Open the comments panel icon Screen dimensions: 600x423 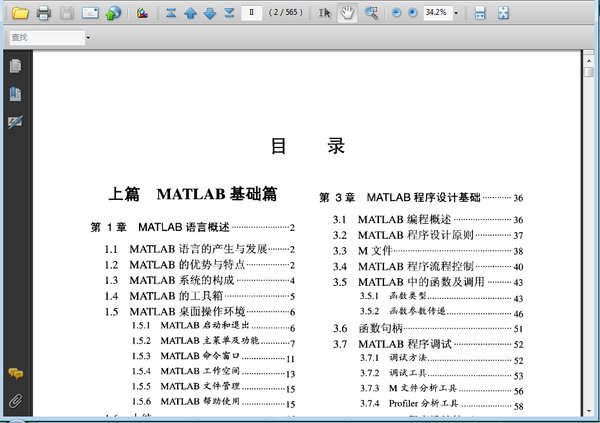[x=15, y=373]
